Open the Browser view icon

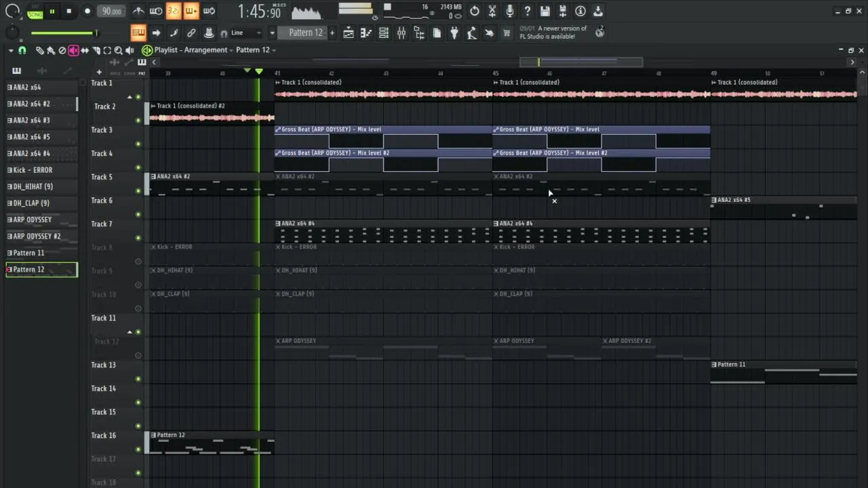419,33
